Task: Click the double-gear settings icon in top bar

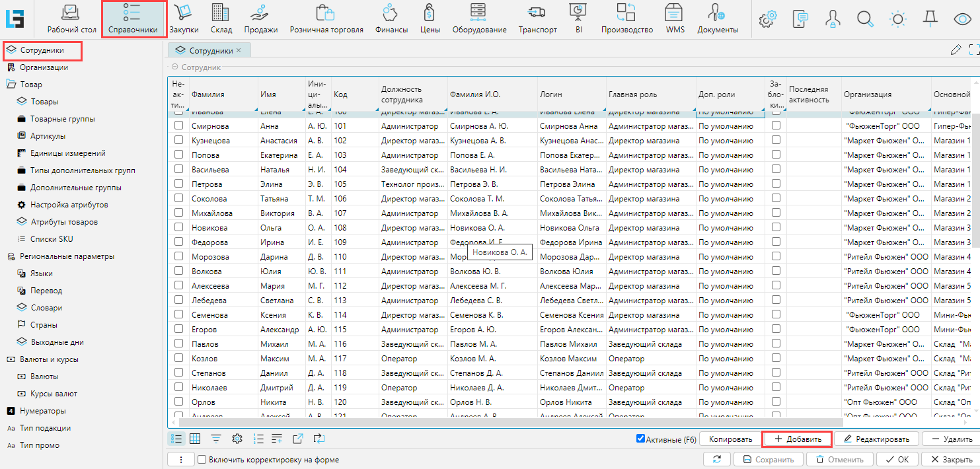Action: pos(767,19)
